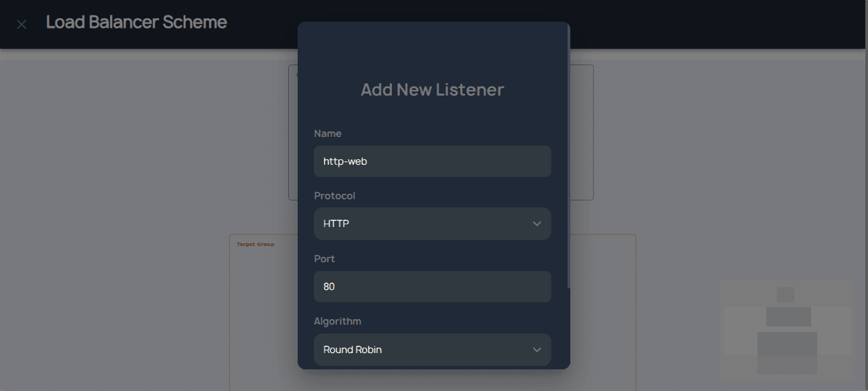Click the Add New Listener heading
The height and width of the screenshot is (391, 868).
point(433,89)
